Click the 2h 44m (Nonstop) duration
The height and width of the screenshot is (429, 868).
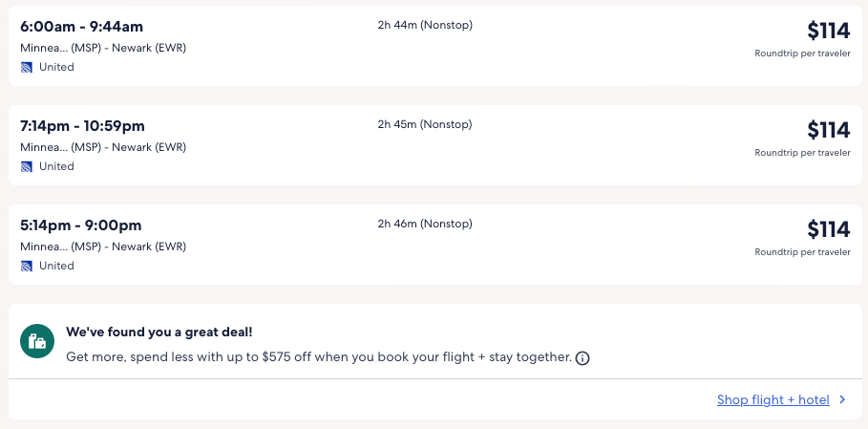tap(425, 25)
